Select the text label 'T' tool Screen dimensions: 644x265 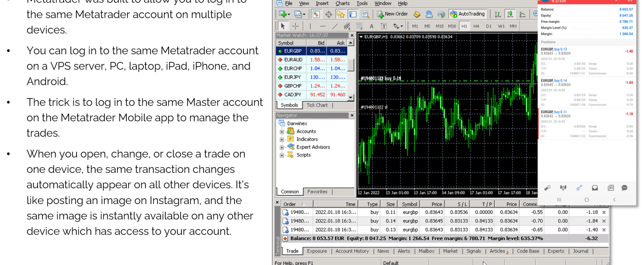click(384, 26)
